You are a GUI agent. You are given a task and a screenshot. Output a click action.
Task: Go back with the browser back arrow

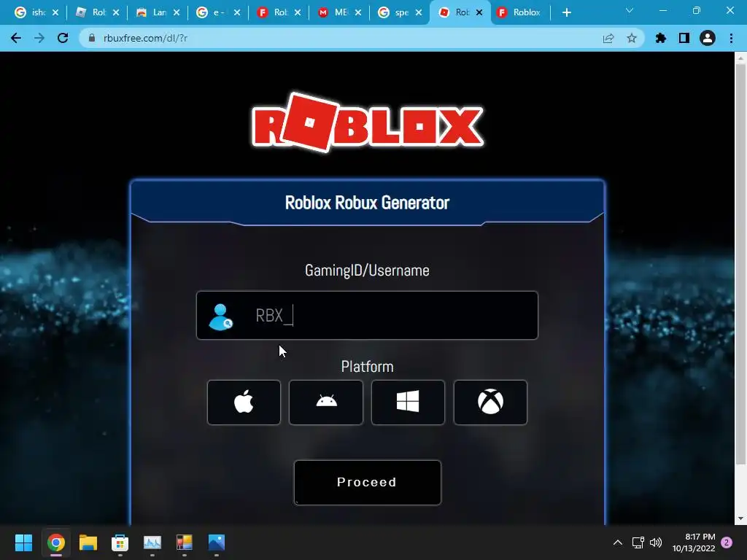(16, 38)
